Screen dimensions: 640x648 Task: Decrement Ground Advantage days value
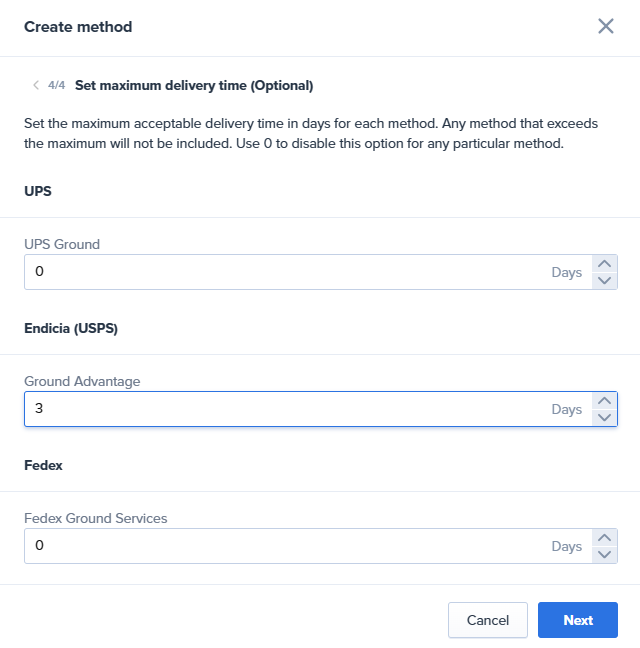pyautogui.click(x=604, y=417)
